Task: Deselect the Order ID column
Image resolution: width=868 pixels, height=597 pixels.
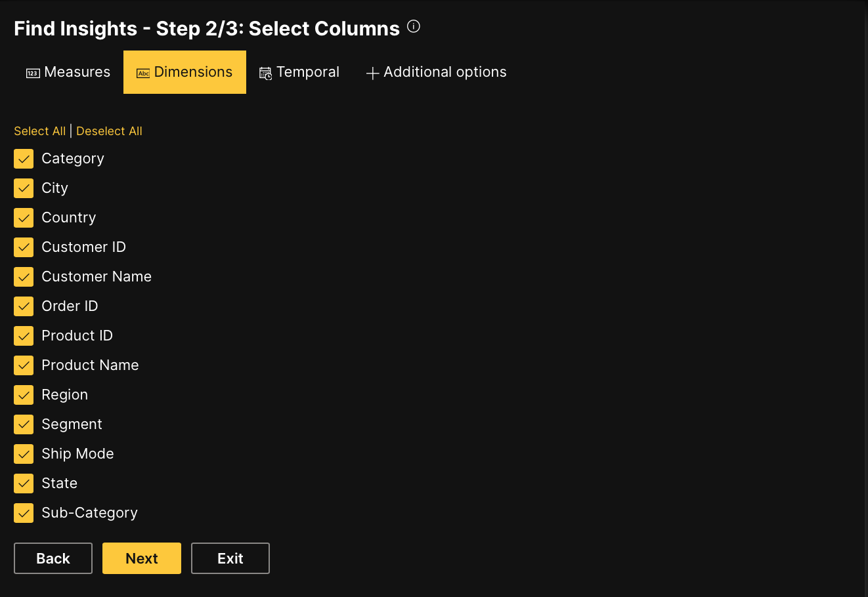Action: [x=24, y=306]
